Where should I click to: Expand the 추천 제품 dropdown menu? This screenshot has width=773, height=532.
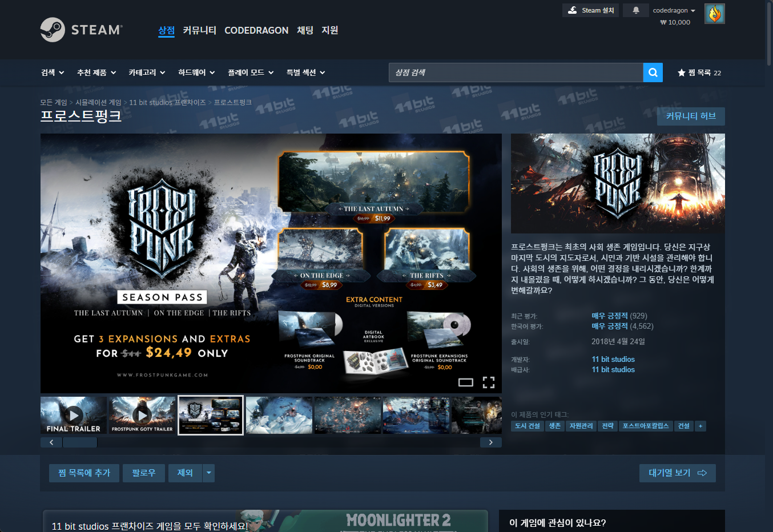click(x=96, y=72)
